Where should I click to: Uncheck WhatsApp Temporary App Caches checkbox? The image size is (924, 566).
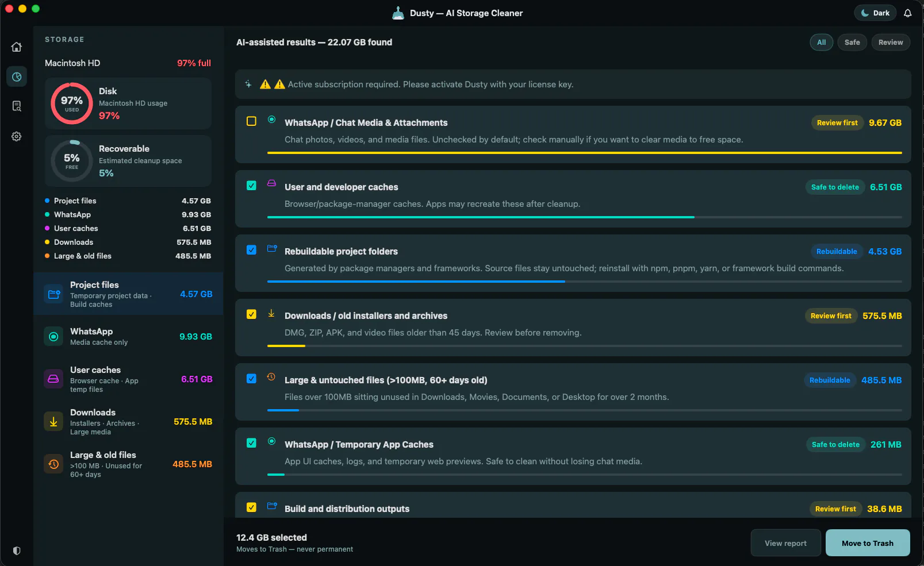[251, 443]
